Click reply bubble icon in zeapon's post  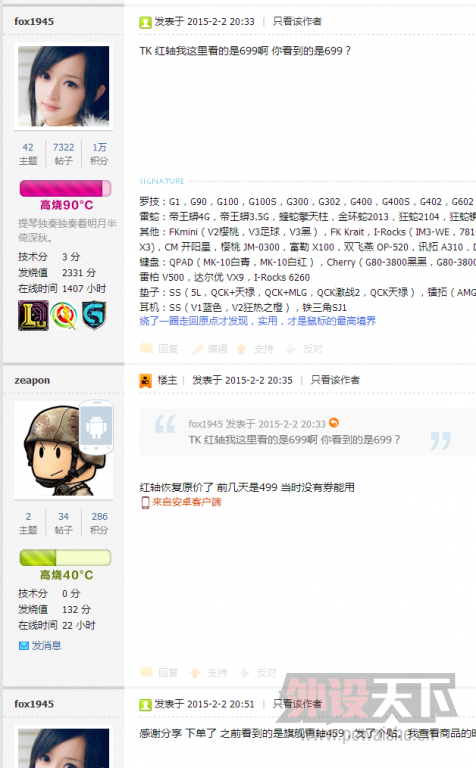click(146, 672)
